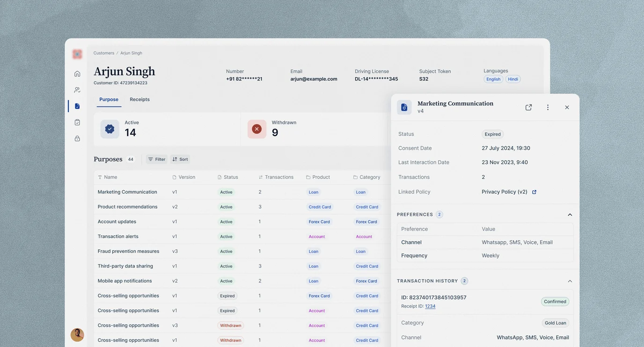644x347 pixels.
Task: Click the English language tag
Action: pos(493,79)
